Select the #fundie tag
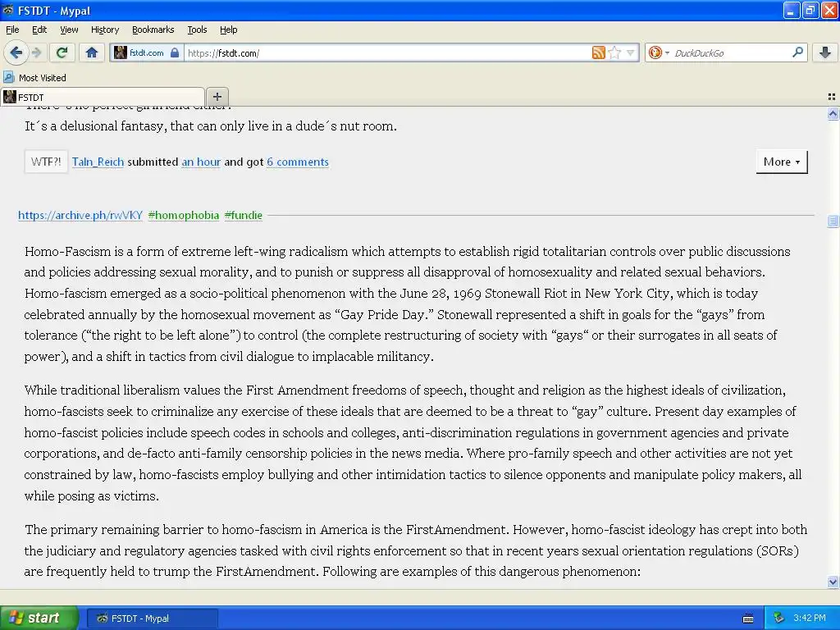Image resolution: width=840 pixels, height=630 pixels. click(x=244, y=215)
